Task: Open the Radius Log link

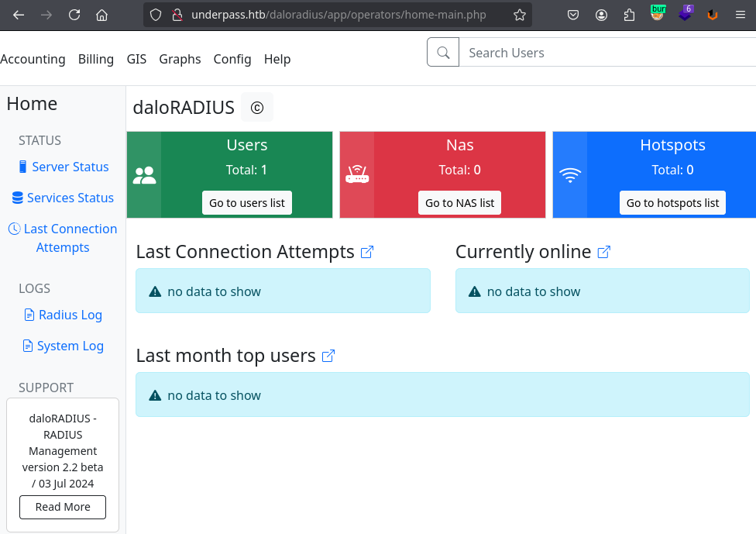Action: [x=64, y=315]
